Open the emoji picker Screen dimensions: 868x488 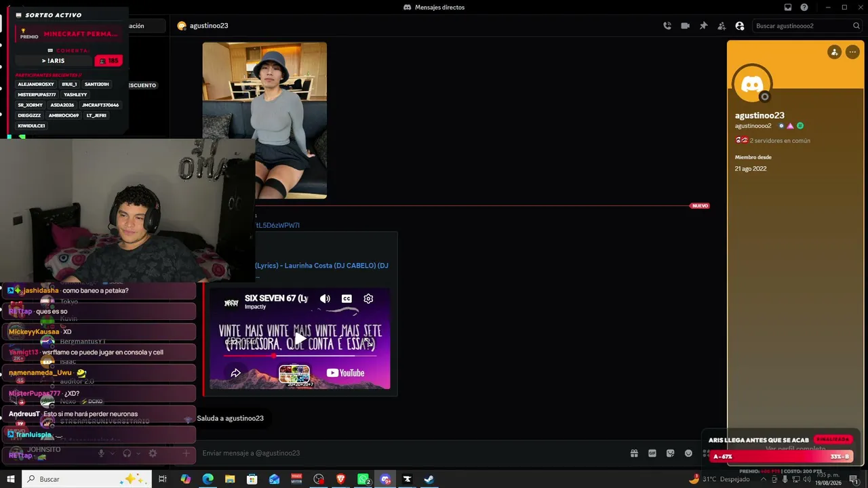coord(689,453)
